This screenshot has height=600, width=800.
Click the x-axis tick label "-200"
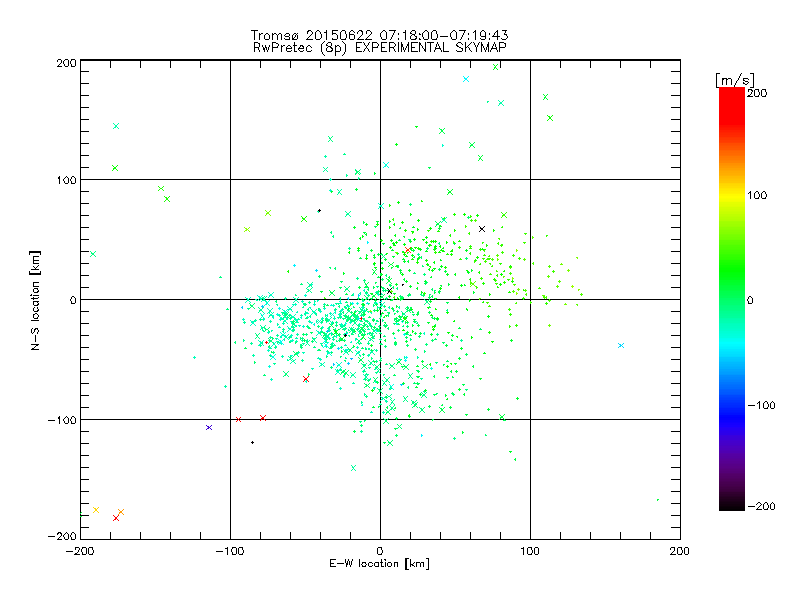tap(80, 551)
